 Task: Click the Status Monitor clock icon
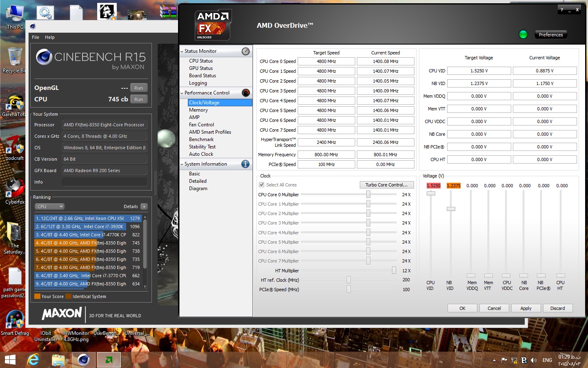pyautogui.click(x=245, y=52)
